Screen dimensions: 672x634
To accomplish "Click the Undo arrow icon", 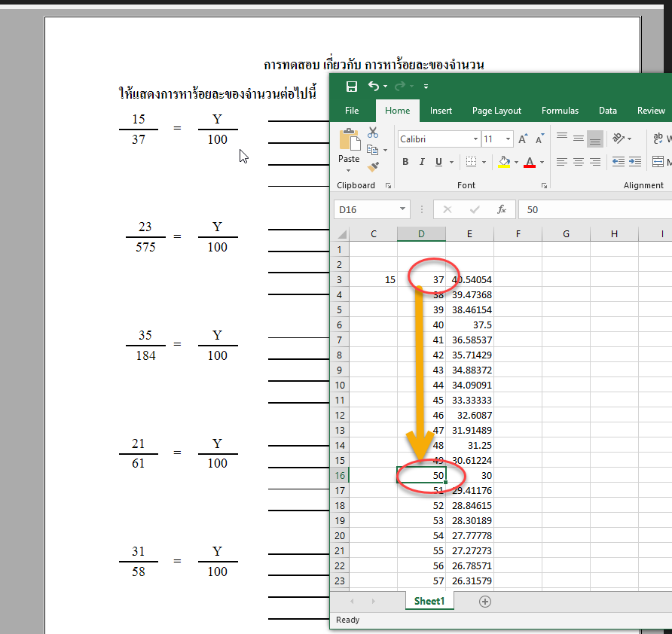I will (x=374, y=87).
